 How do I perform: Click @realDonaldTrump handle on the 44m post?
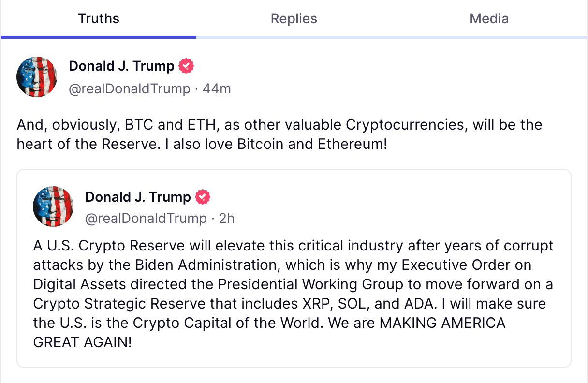tap(130, 89)
